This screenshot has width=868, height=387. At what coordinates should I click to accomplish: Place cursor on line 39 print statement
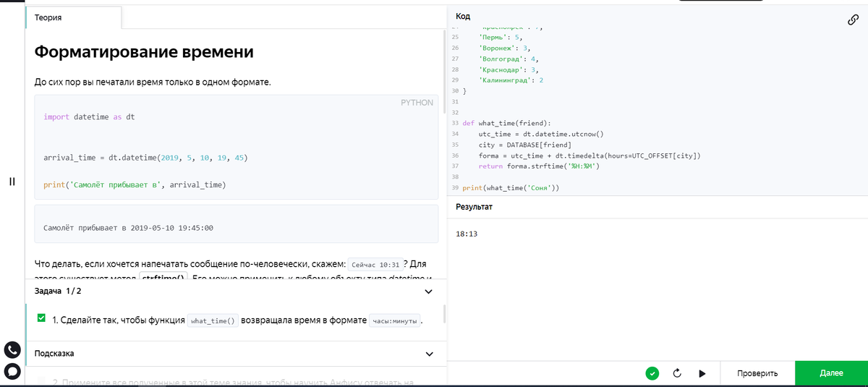point(511,188)
